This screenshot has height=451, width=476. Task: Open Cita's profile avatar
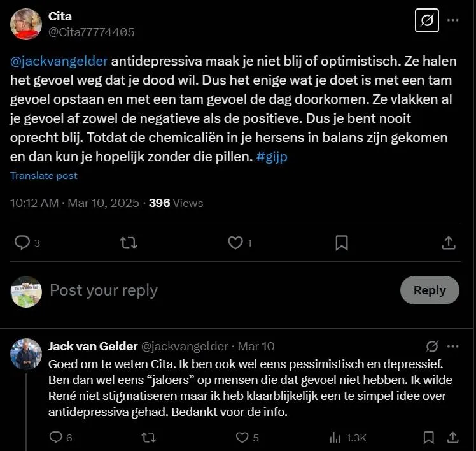(26, 24)
